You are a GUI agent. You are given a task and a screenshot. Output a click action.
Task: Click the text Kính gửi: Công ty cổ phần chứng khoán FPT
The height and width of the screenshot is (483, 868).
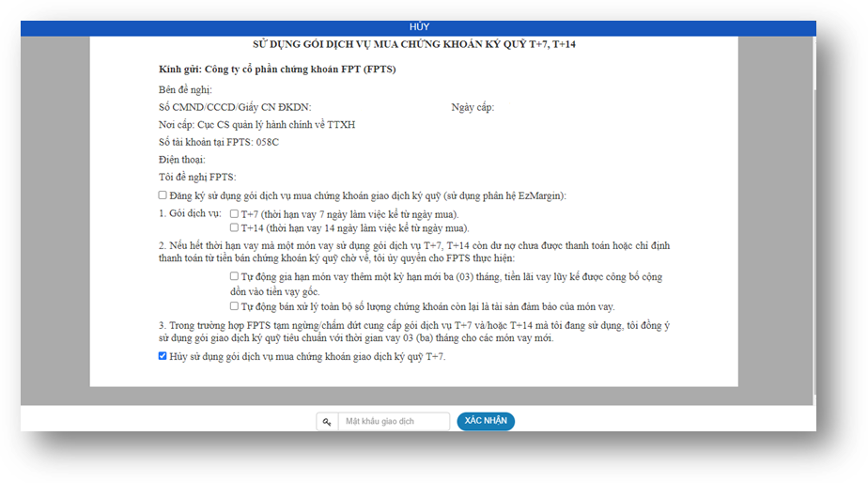[x=277, y=70]
